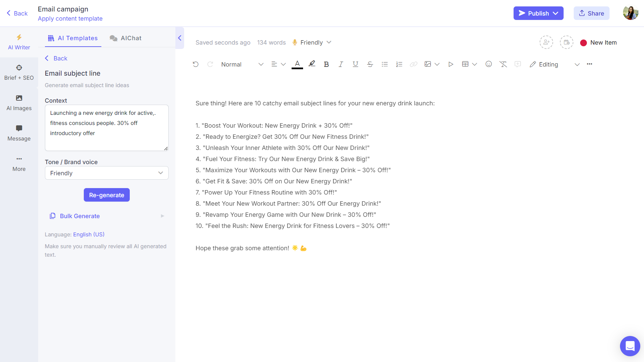Screen dimensions: 644x362
Task: Expand the Publish dropdown arrow
Action: [556, 13]
